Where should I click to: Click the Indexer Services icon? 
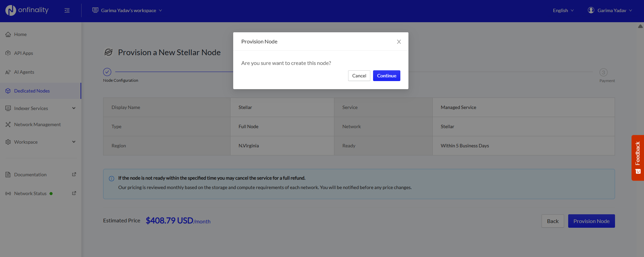click(8, 108)
